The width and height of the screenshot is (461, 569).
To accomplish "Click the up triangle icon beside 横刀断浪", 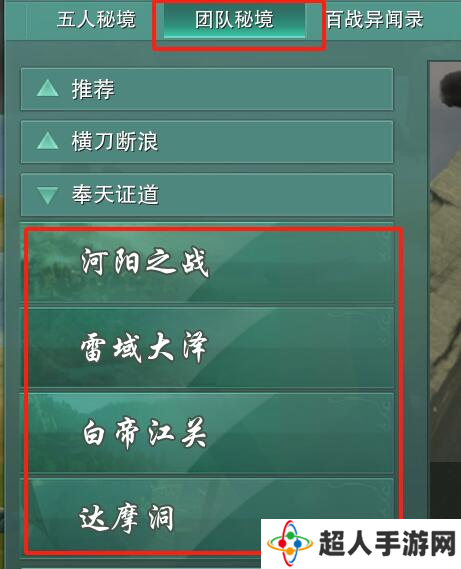I will tap(48, 141).
